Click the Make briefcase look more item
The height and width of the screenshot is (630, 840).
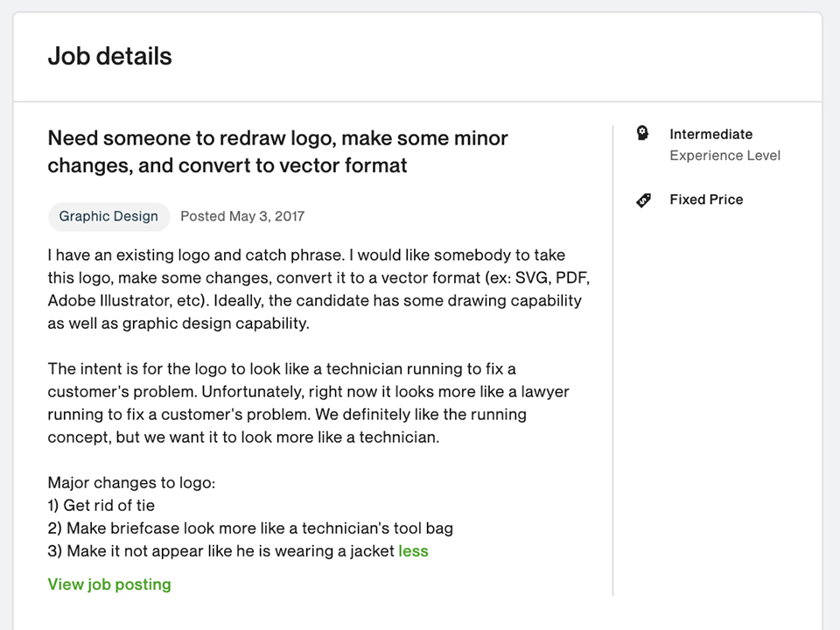point(250,528)
